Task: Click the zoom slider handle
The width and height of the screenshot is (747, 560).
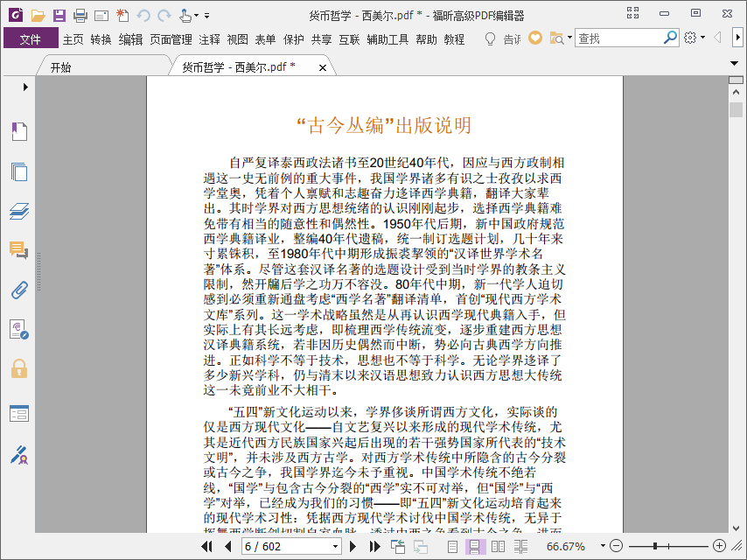Action: pyautogui.click(x=655, y=546)
